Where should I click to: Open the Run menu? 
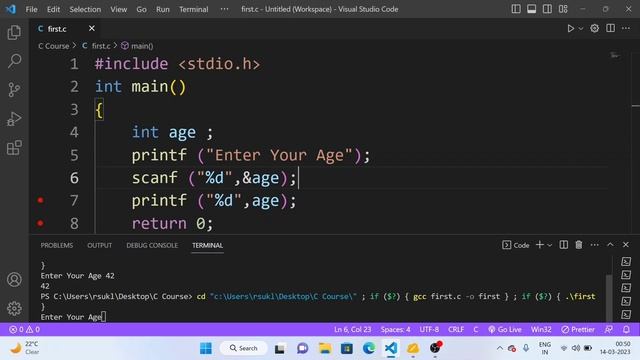162,9
